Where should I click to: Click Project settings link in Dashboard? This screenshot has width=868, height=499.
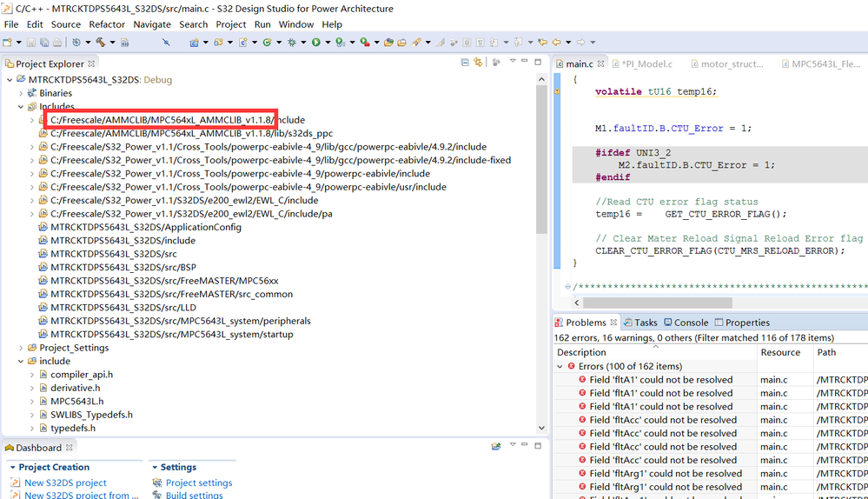tap(199, 483)
